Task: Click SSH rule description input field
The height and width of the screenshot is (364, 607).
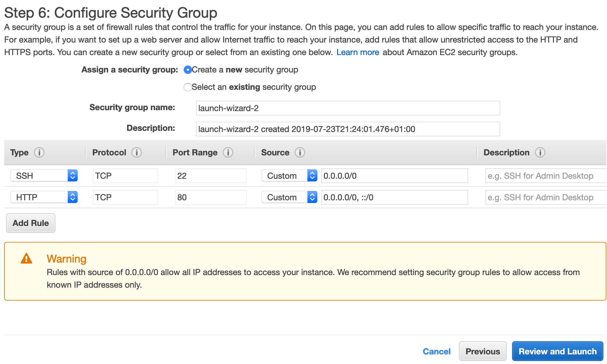Action: (x=546, y=176)
